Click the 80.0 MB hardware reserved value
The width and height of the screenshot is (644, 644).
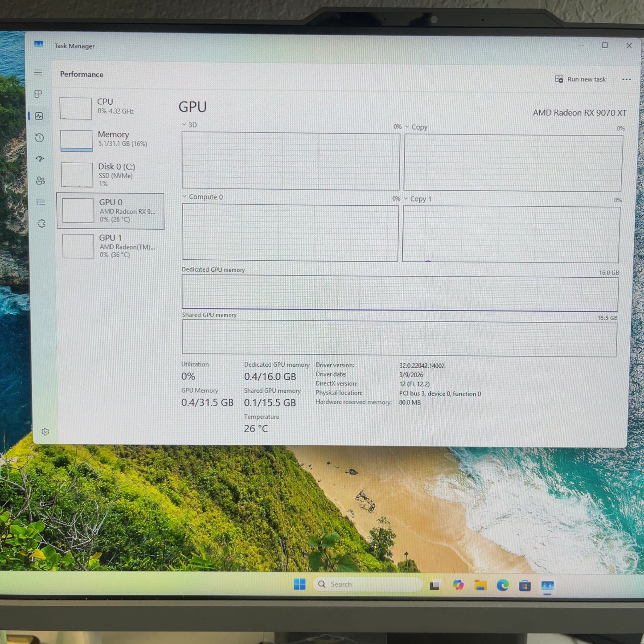point(410,402)
